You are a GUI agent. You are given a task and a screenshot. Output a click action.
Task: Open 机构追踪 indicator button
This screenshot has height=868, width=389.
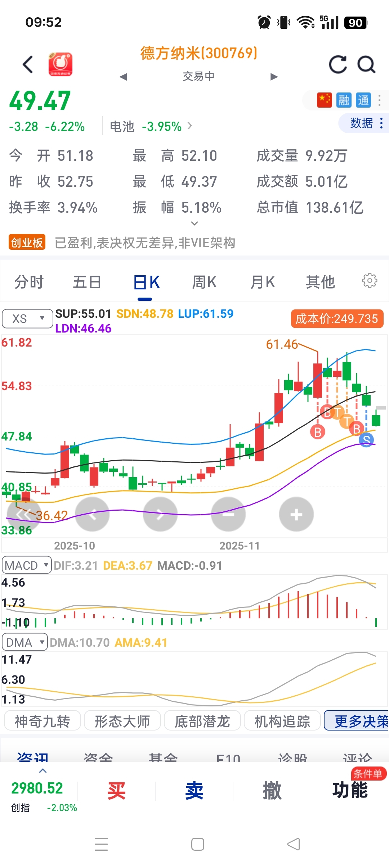coord(282,720)
